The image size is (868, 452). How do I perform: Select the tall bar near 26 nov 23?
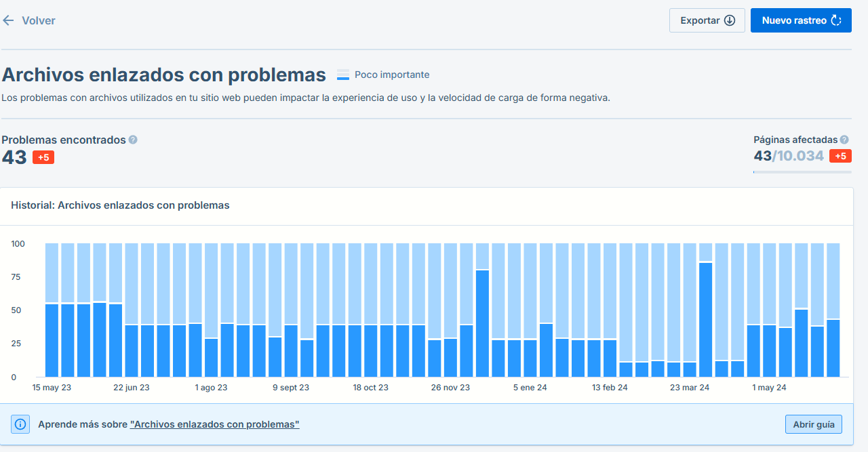pyautogui.click(x=482, y=319)
